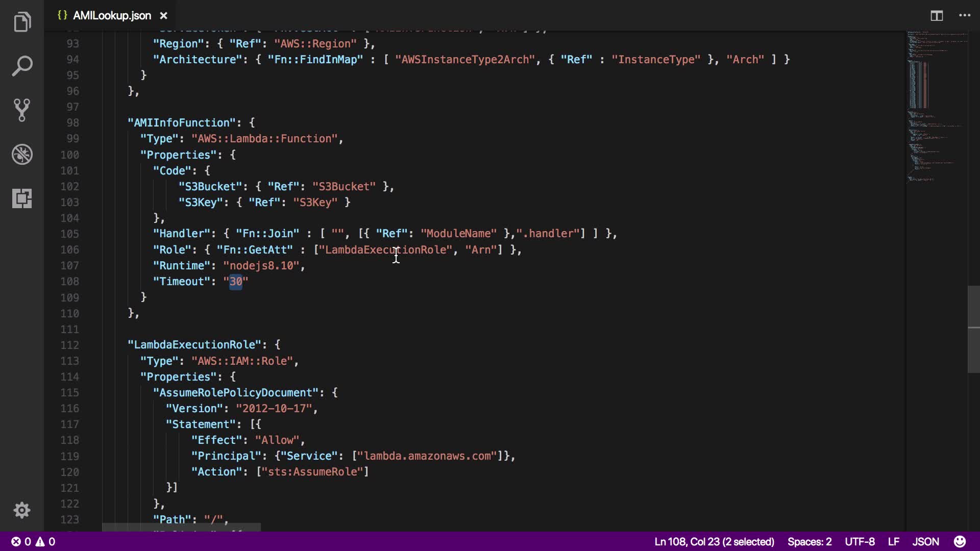Screen dimensions: 980x551
Task: Click the feedback smiley icon
Action: click(960, 541)
